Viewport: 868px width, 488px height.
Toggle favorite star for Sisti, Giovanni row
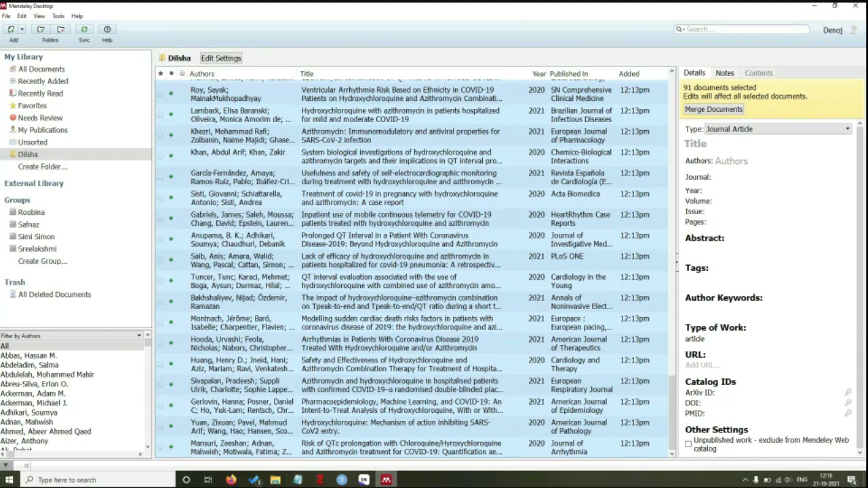(161, 197)
